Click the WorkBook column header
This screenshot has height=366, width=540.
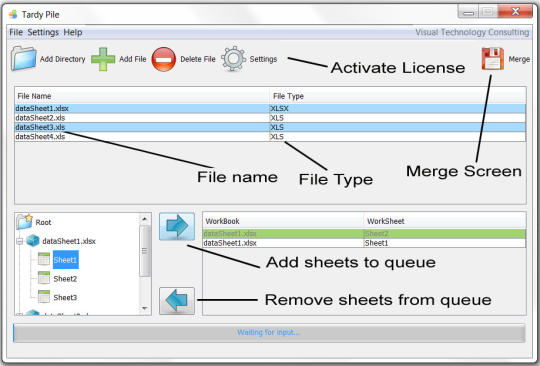[x=283, y=221]
